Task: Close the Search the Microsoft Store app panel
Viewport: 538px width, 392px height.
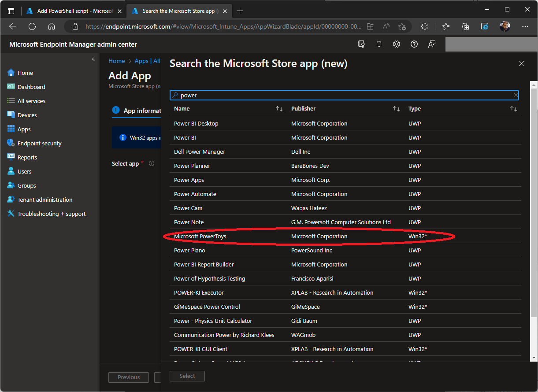Action: [522, 63]
